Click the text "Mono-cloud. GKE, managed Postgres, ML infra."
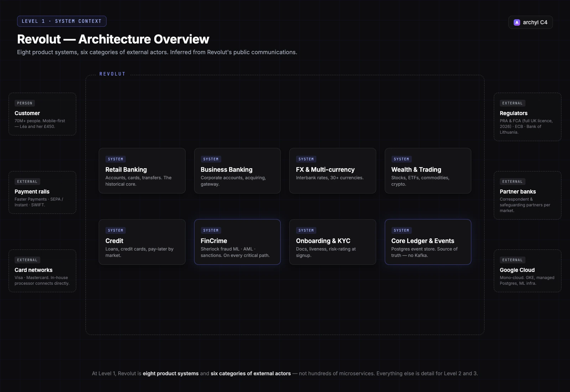Image resolution: width=570 pixels, height=392 pixels. (x=527, y=280)
